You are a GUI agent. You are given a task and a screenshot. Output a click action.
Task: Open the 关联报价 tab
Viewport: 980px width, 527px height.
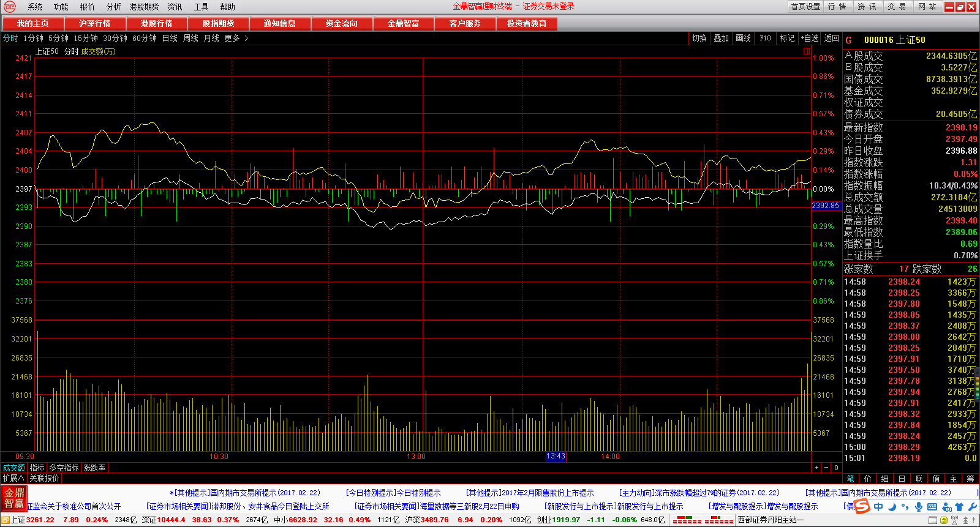pos(45,478)
